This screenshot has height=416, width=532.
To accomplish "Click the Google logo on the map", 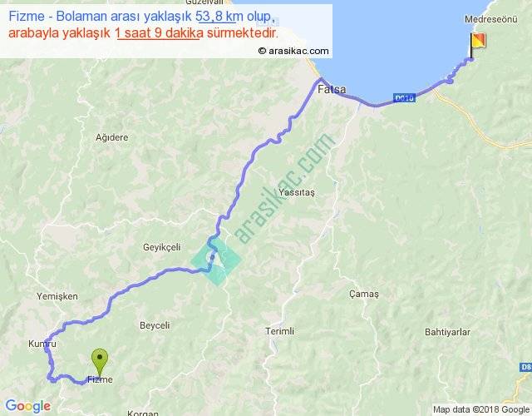I will pos(28,406).
